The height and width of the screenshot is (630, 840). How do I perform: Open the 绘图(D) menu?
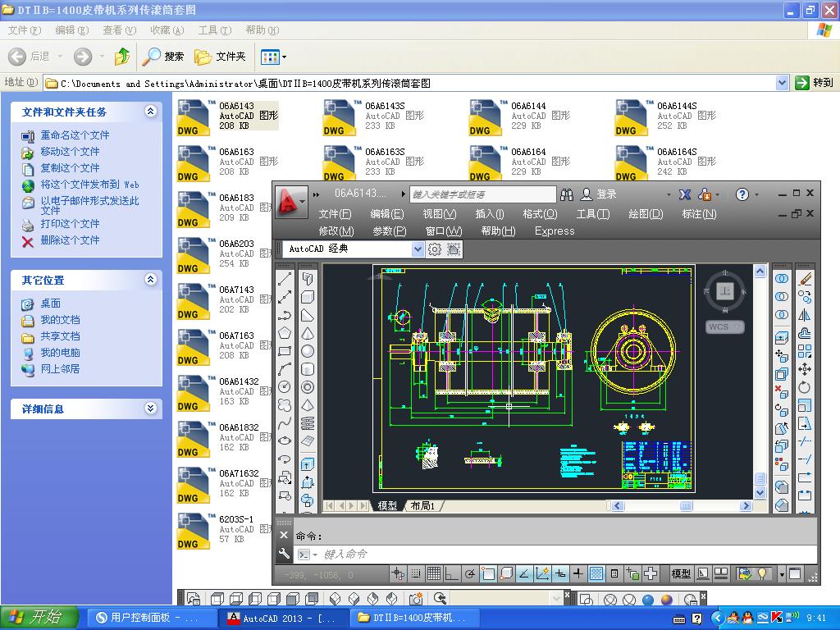[645, 214]
